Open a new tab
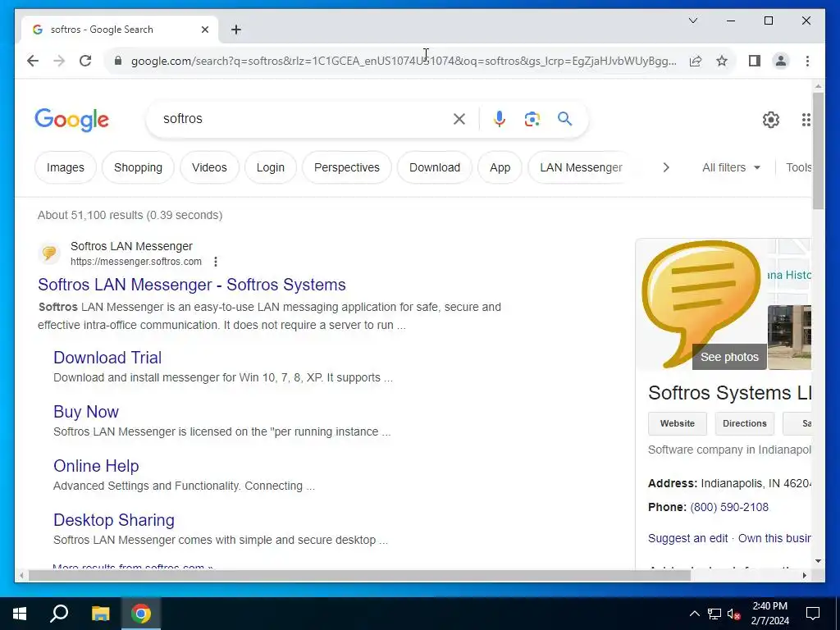840x630 pixels. click(x=235, y=30)
